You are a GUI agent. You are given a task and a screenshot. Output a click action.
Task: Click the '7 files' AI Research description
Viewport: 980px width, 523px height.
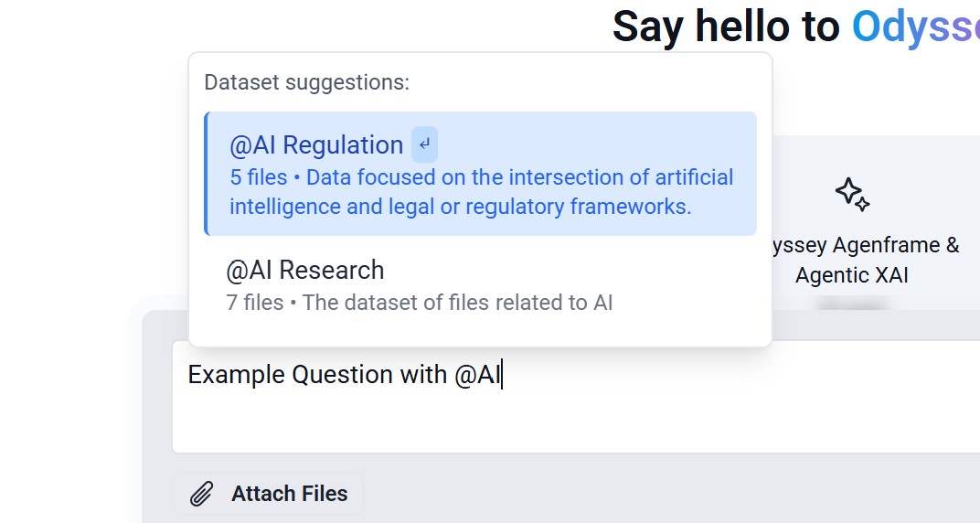pyautogui.click(x=419, y=303)
